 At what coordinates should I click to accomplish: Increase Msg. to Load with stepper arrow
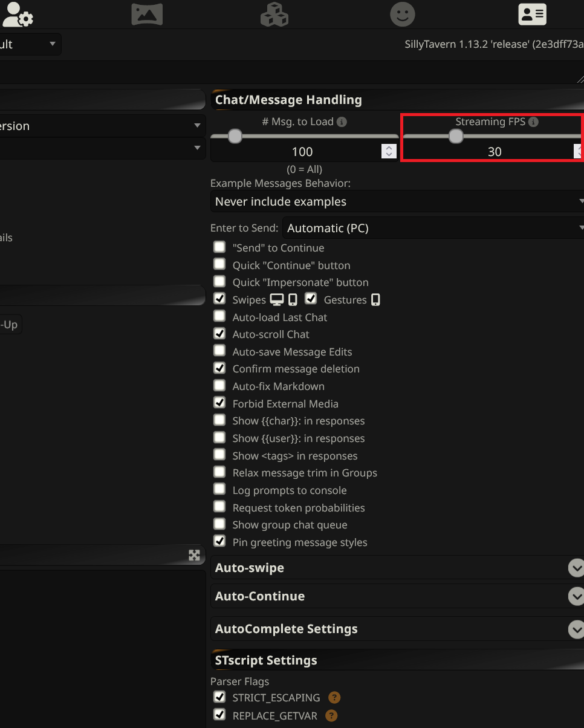[x=389, y=148]
